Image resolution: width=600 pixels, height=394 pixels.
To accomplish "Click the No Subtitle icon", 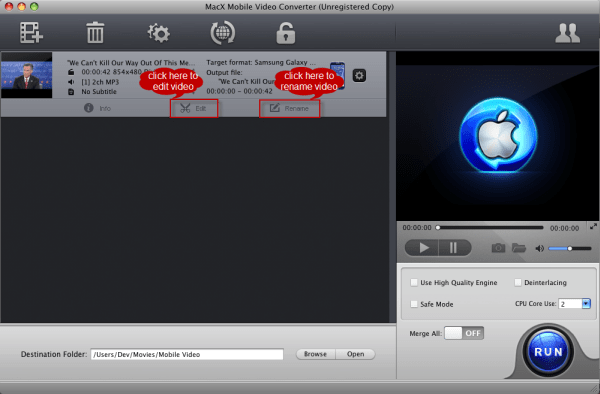I will (71, 92).
